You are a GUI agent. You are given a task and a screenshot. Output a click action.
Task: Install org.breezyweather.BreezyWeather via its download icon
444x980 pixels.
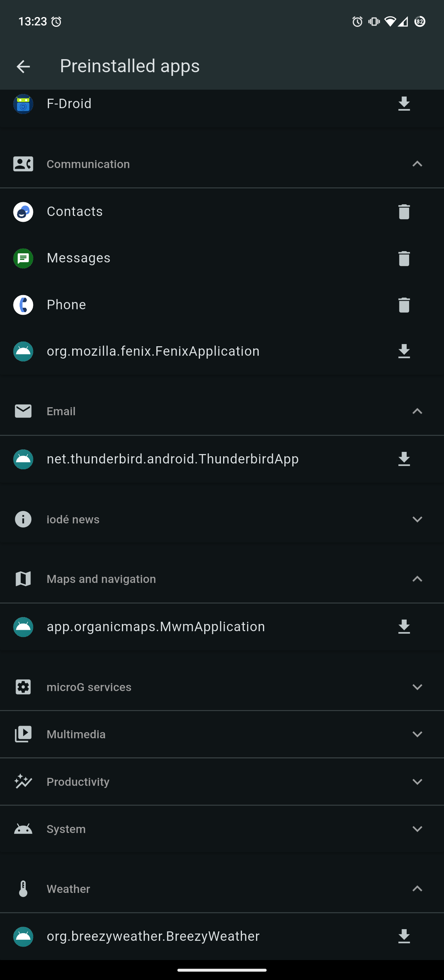404,936
